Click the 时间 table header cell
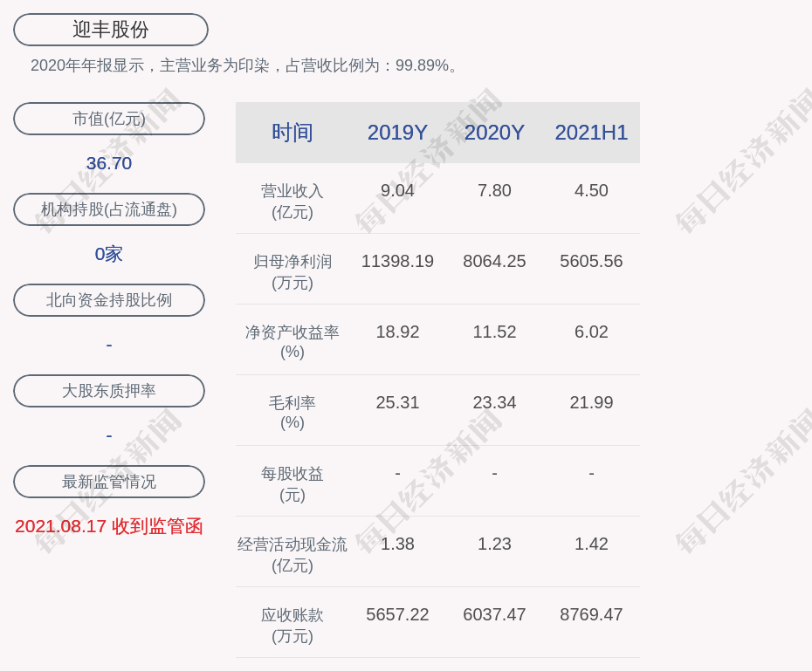This screenshot has height=671, width=812. click(292, 133)
